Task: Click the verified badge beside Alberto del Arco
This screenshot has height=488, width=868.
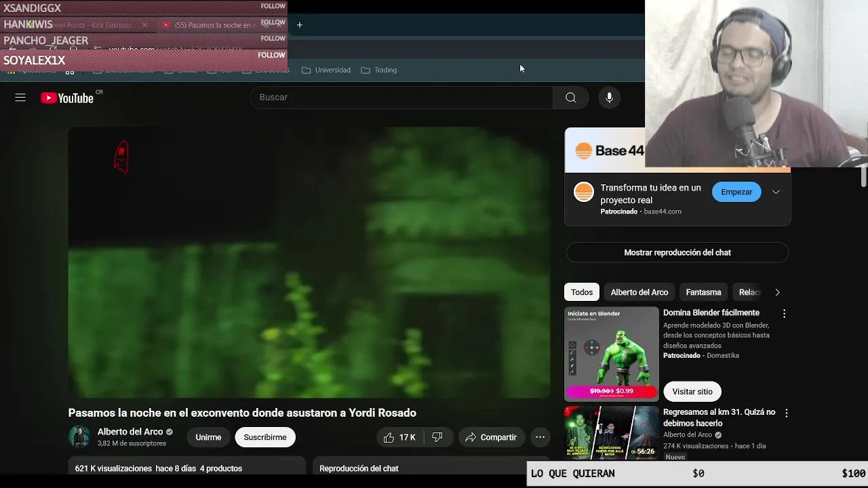Action: pos(170,432)
